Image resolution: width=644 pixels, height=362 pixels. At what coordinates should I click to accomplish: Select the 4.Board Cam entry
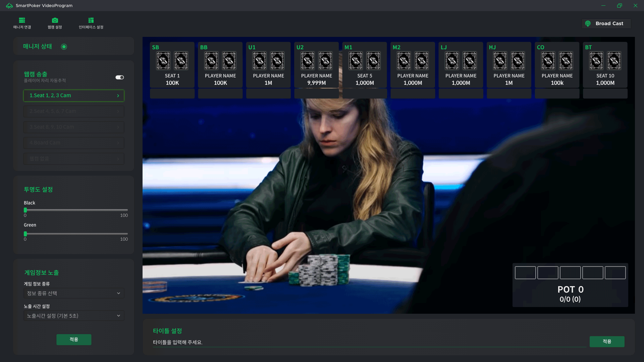point(74,143)
